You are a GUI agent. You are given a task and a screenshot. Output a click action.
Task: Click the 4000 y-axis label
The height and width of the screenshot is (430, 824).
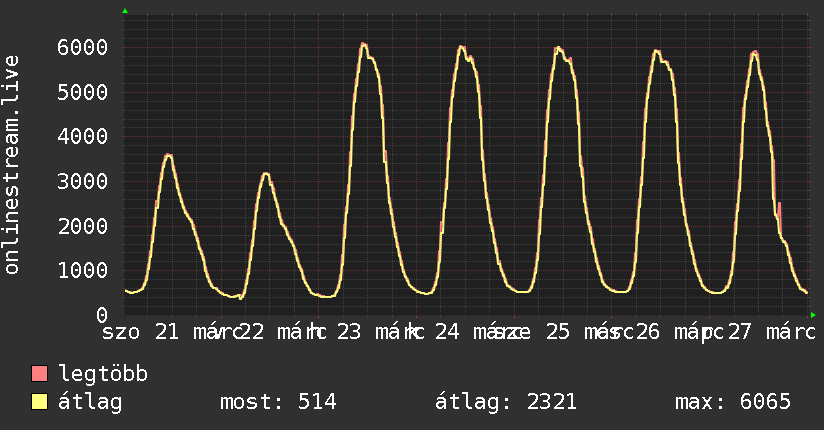tap(83, 137)
